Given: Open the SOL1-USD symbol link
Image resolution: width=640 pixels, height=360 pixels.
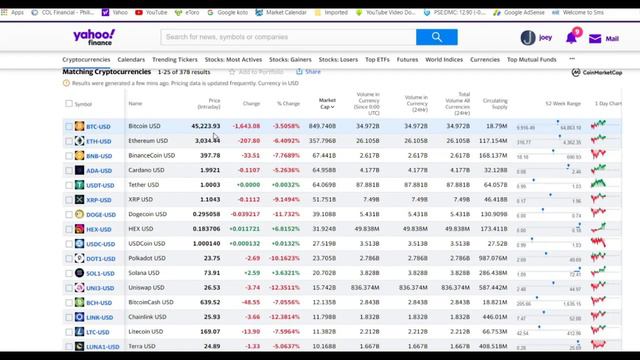Looking at the screenshot, I should coord(100,274).
